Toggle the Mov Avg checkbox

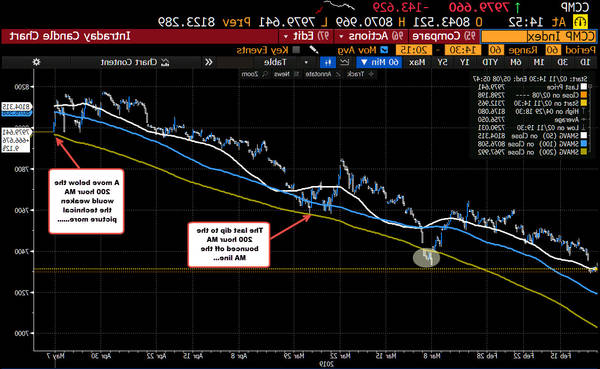(x=385, y=50)
